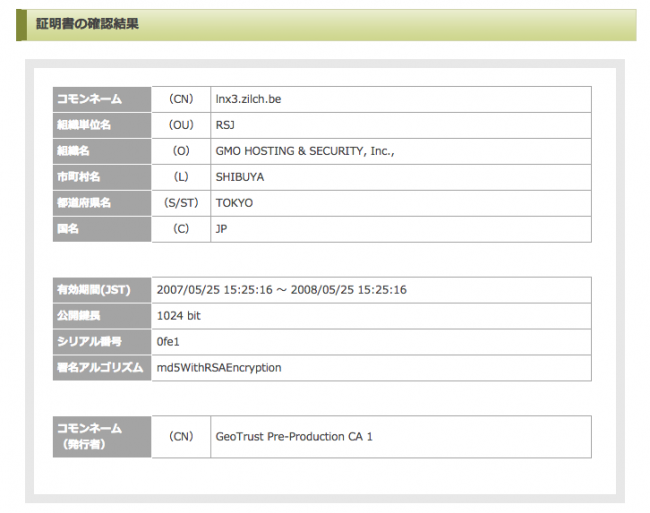Click the serial number 0fe1
The height and width of the screenshot is (513, 650).
pyautogui.click(x=168, y=342)
